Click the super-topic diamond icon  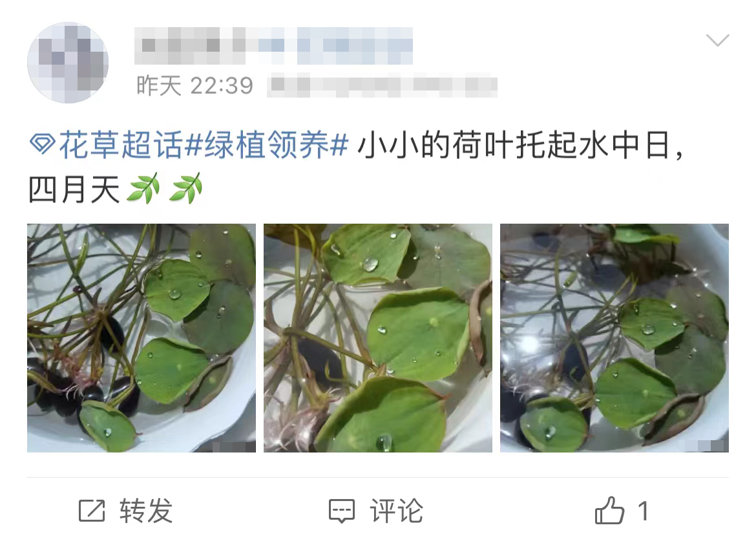click(42, 144)
